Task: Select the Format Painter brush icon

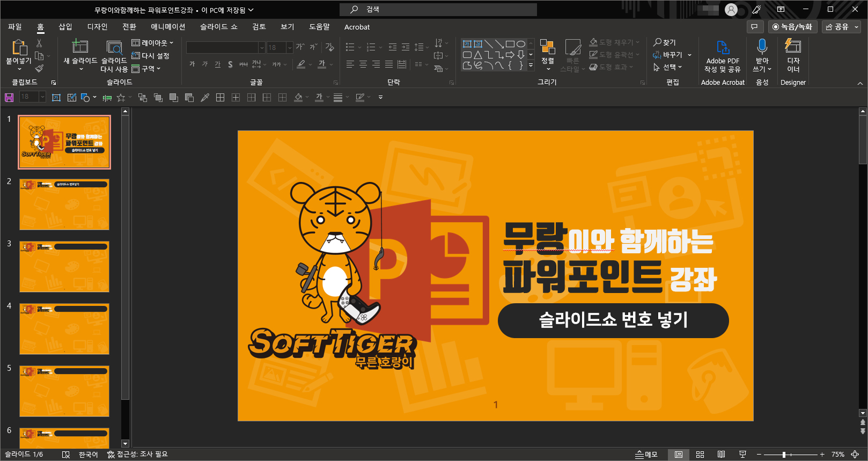Action: pyautogui.click(x=39, y=68)
